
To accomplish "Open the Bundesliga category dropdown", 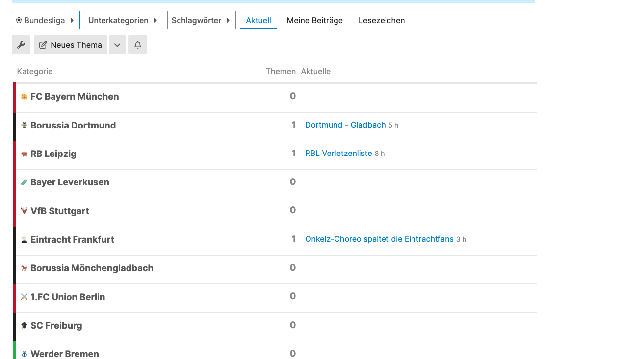I will (x=46, y=20).
